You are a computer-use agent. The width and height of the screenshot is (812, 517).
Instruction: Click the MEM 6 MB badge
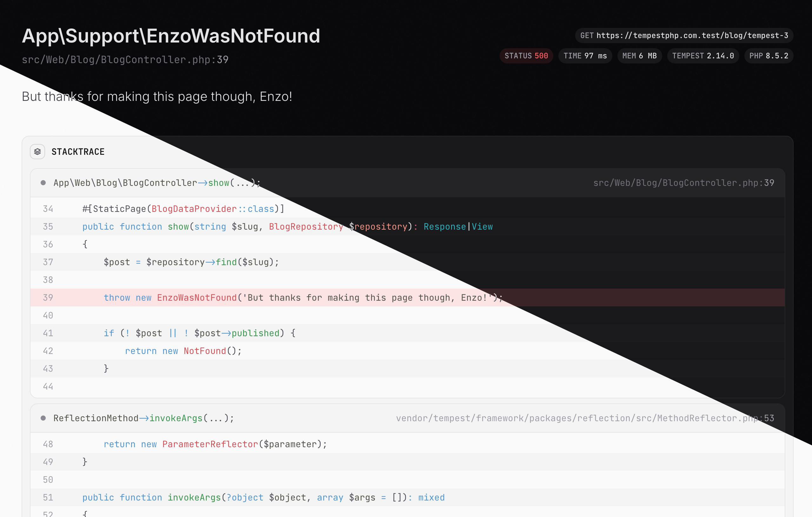[639, 56]
